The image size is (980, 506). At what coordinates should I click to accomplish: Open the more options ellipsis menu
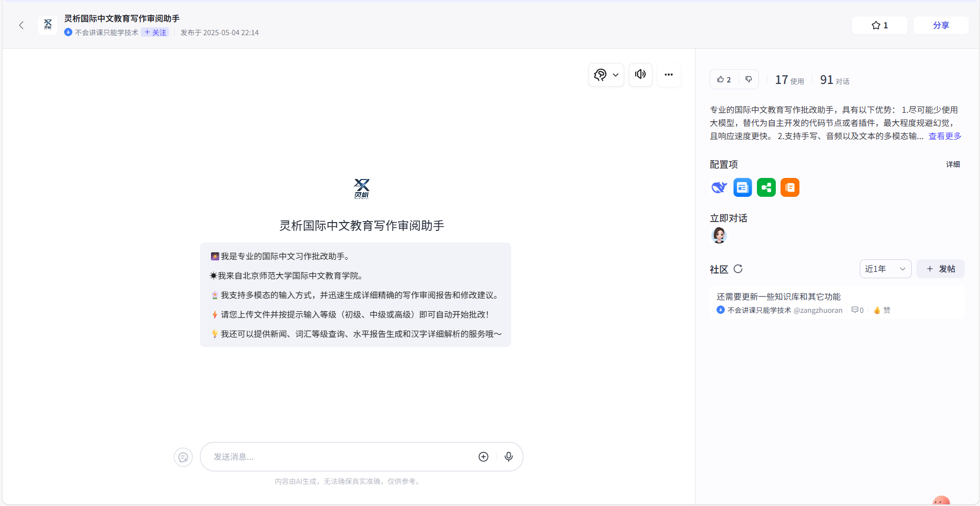(668, 75)
